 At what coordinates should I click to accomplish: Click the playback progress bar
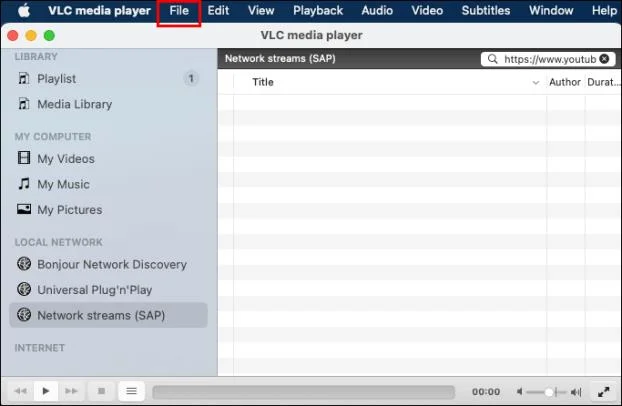[x=303, y=392]
